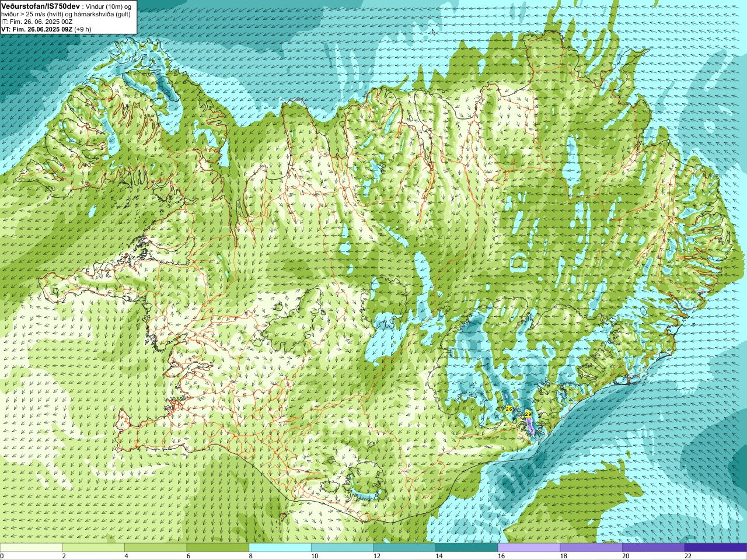Image resolution: width=747 pixels, height=560 pixels.
Task: Click the 'VT: Fim. 26.06.2025 09Z' valid time
Action: [x=37, y=29]
